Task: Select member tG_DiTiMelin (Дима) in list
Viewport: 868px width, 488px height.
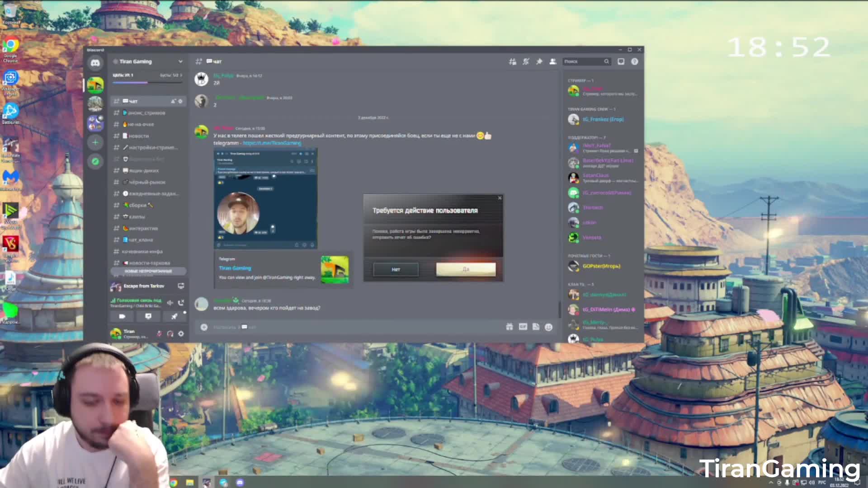Action: (603, 310)
